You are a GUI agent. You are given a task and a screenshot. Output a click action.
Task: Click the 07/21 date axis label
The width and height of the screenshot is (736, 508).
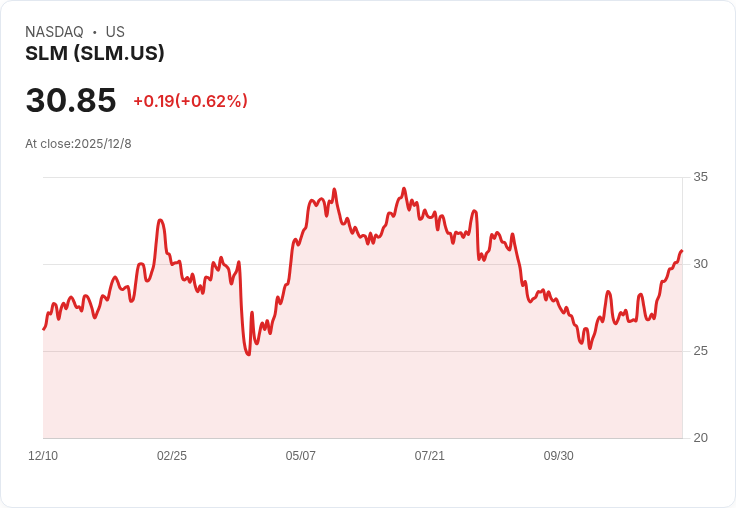point(429,455)
